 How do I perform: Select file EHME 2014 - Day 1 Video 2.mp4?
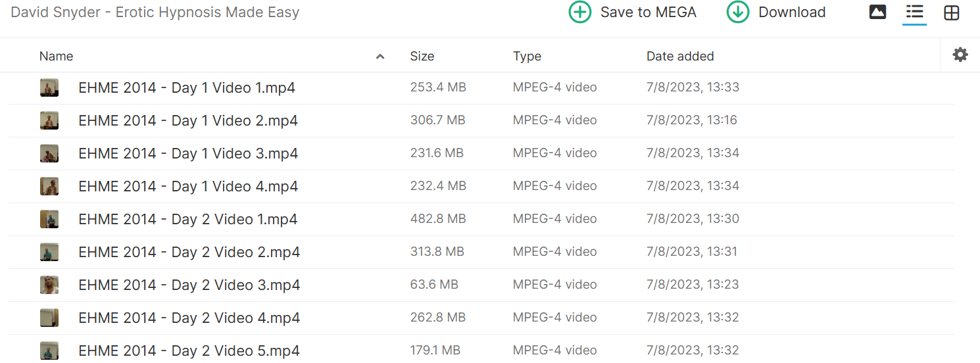[x=188, y=120]
